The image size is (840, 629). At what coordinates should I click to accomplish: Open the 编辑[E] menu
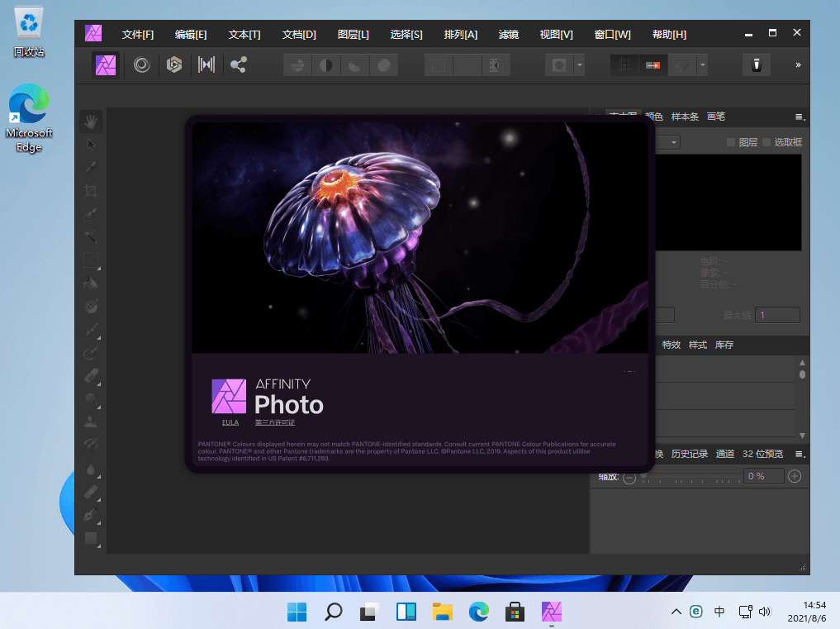coord(191,35)
